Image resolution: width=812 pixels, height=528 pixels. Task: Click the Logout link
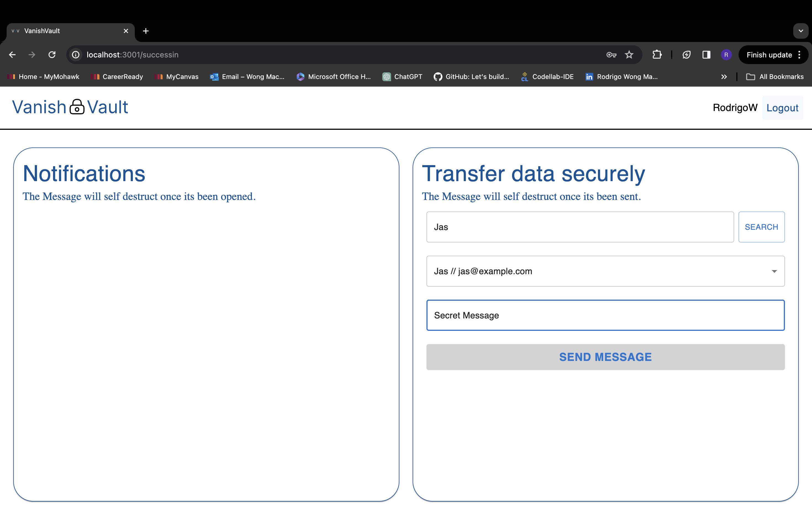[782, 108]
